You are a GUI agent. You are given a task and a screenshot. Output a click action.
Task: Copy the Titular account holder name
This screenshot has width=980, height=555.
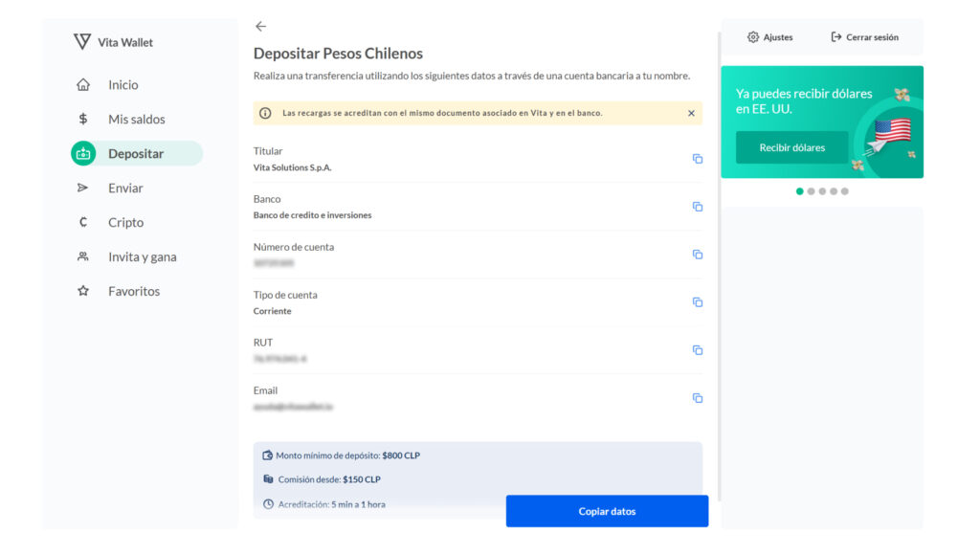pos(697,159)
